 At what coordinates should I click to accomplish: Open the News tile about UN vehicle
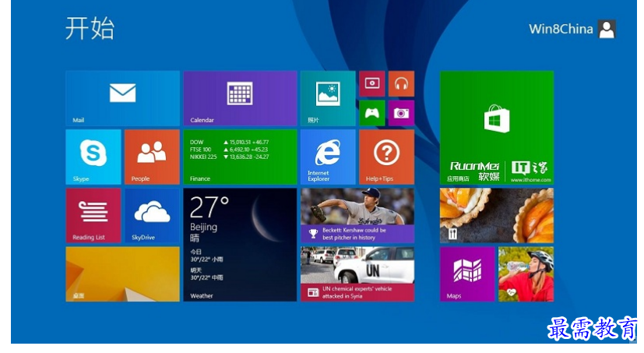click(357, 274)
